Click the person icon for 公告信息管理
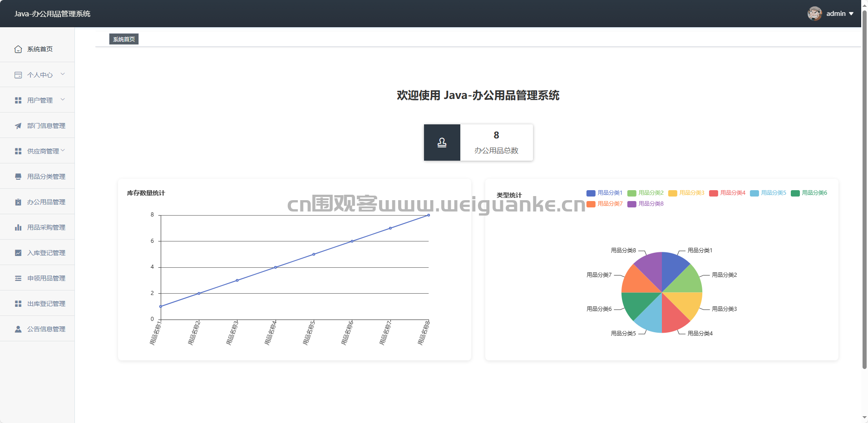The image size is (868, 423). click(18, 329)
